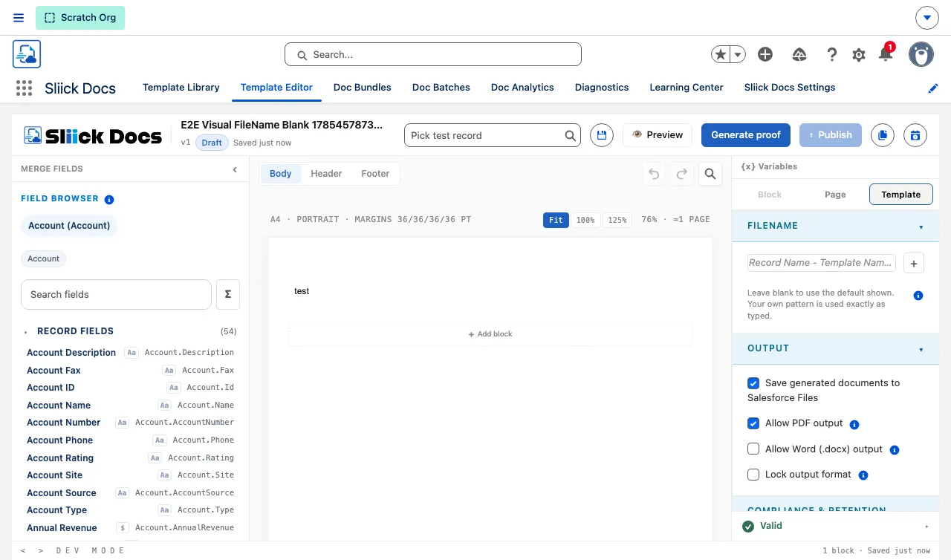
Task: Select the Account (Account) object pill
Action: [x=69, y=226]
